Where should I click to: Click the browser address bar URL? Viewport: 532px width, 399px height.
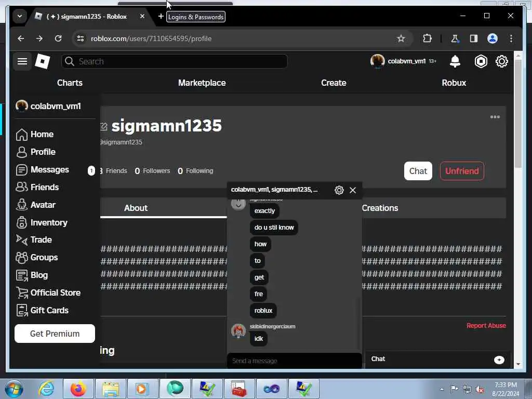tap(151, 38)
